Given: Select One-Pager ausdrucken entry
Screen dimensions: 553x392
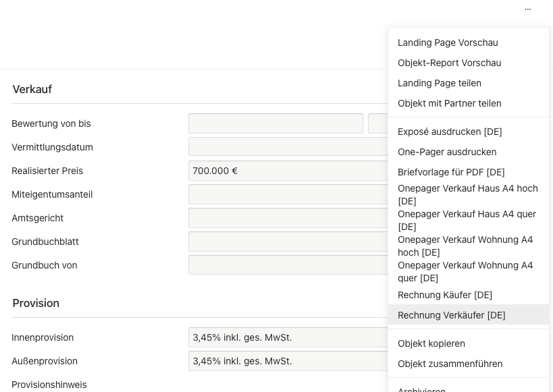Looking at the screenshot, I should point(446,152).
